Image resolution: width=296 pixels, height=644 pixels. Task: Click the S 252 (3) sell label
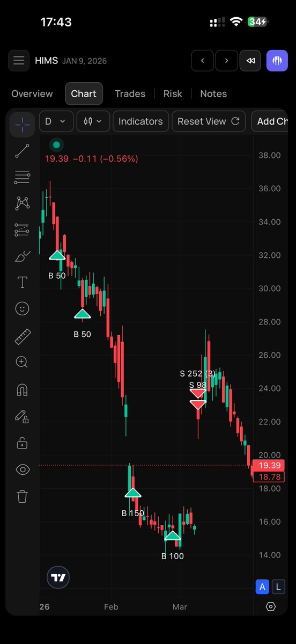198,373
